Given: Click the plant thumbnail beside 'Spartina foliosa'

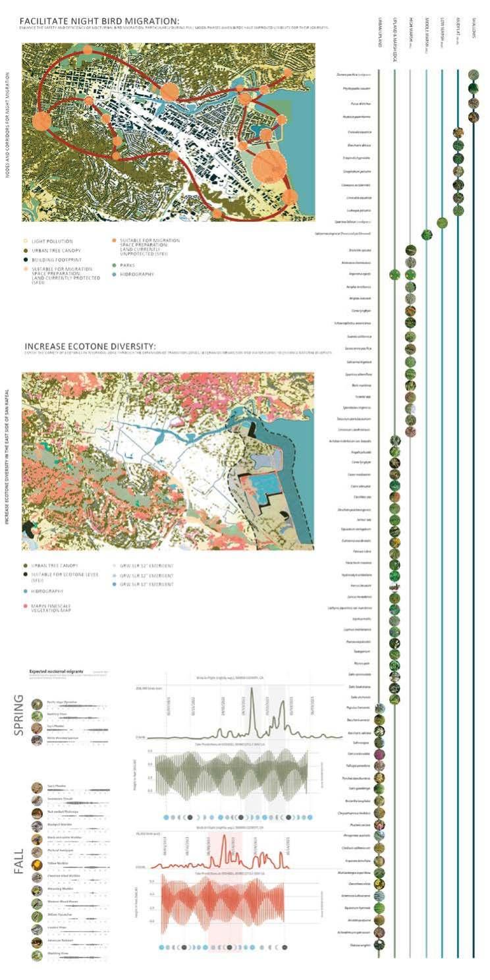Looking at the screenshot, I should [x=442, y=223].
